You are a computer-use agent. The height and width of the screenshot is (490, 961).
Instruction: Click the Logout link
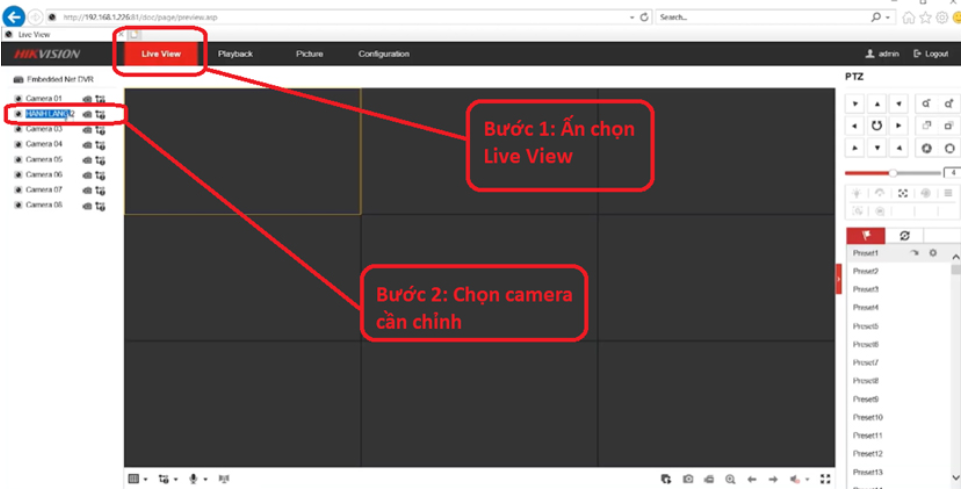coord(930,54)
